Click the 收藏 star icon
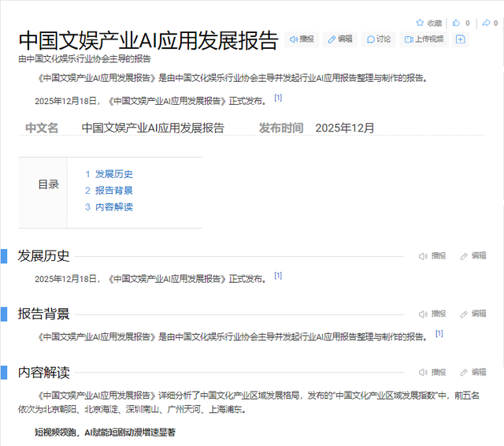The width and height of the screenshot is (504, 446). tap(421, 23)
